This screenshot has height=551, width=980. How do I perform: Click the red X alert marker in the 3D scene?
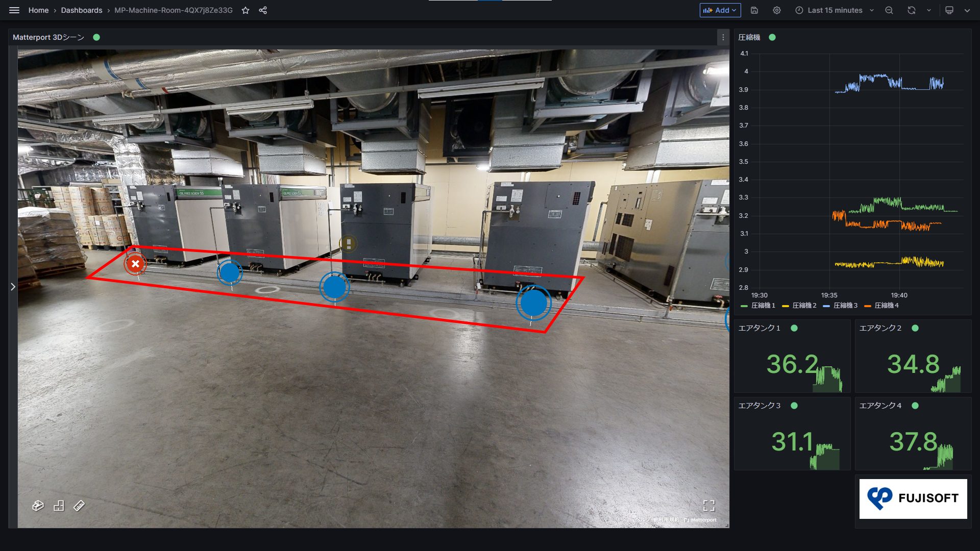[135, 264]
